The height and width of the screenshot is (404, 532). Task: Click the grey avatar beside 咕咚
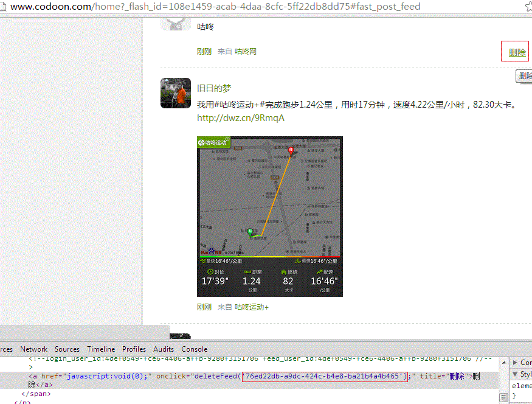click(x=176, y=24)
